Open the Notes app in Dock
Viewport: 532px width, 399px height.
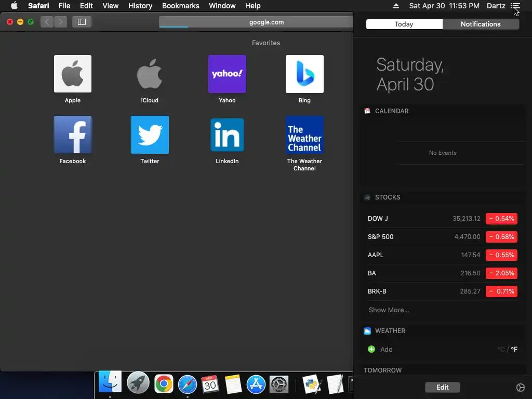[x=233, y=384]
